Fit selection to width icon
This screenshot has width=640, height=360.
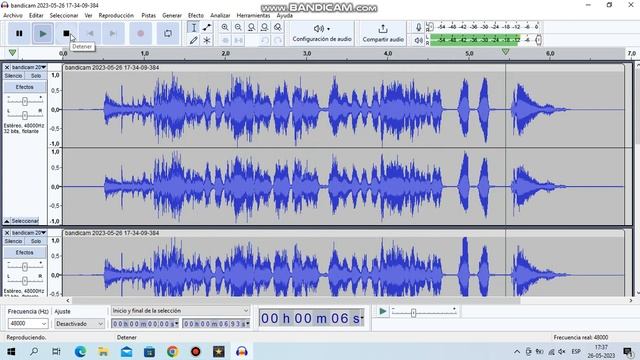pyautogui.click(x=251, y=27)
